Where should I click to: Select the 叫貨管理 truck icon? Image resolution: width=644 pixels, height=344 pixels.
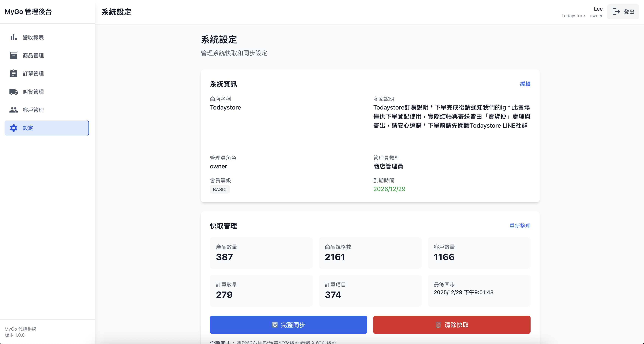[x=13, y=92]
